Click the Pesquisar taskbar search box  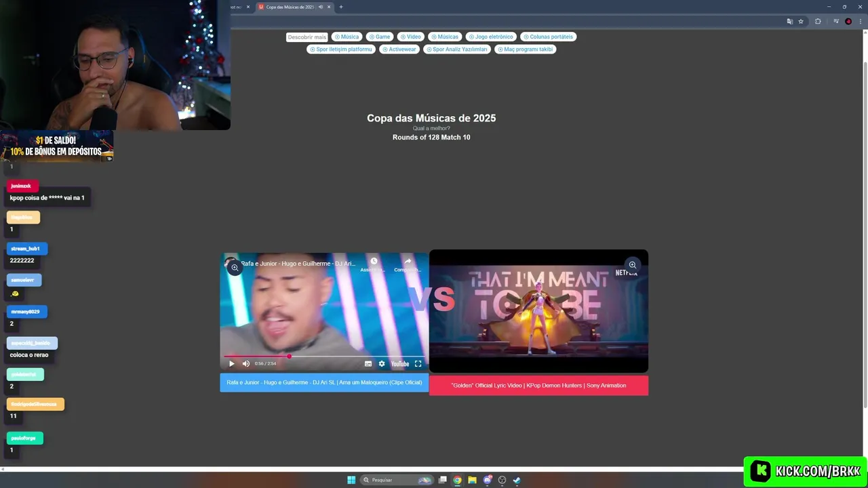tap(397, 480)
